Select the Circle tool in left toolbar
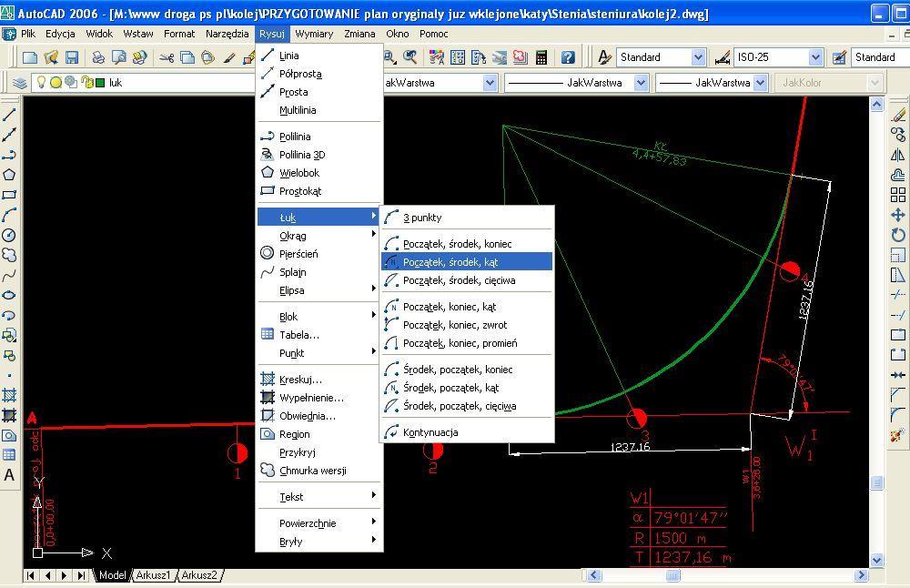 [x=9, y=235]
